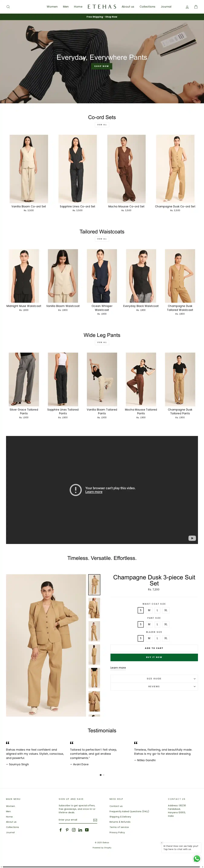
Task: Open the search magnifier icon
Action: point(8,7)
